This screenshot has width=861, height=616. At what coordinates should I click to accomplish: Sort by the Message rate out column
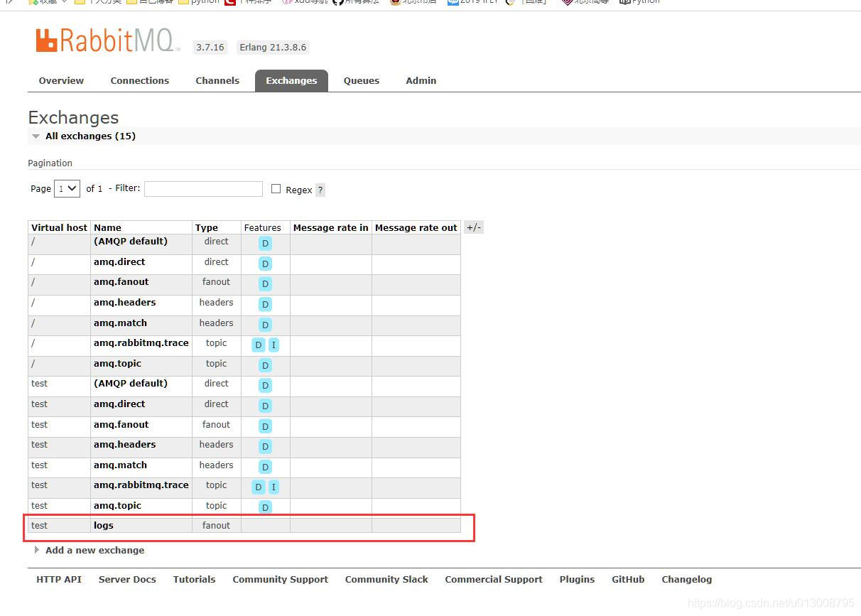(416, 227)
